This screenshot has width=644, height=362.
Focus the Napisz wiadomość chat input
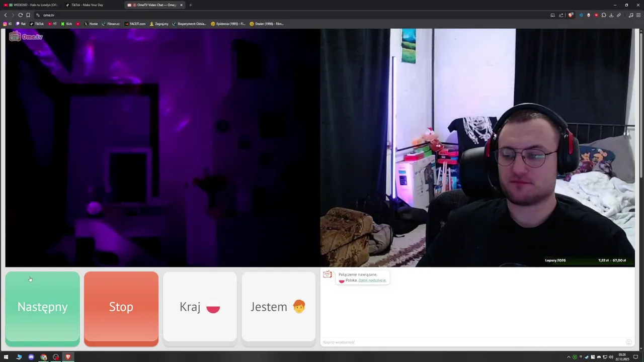(473, 342)
